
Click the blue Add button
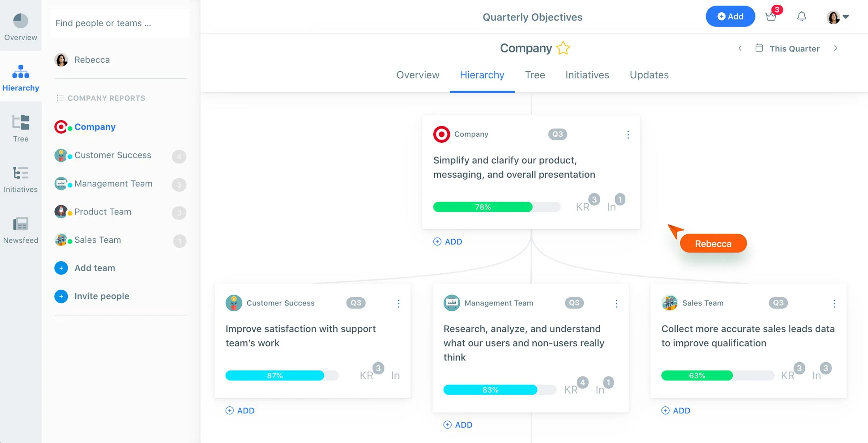[730, 16]
